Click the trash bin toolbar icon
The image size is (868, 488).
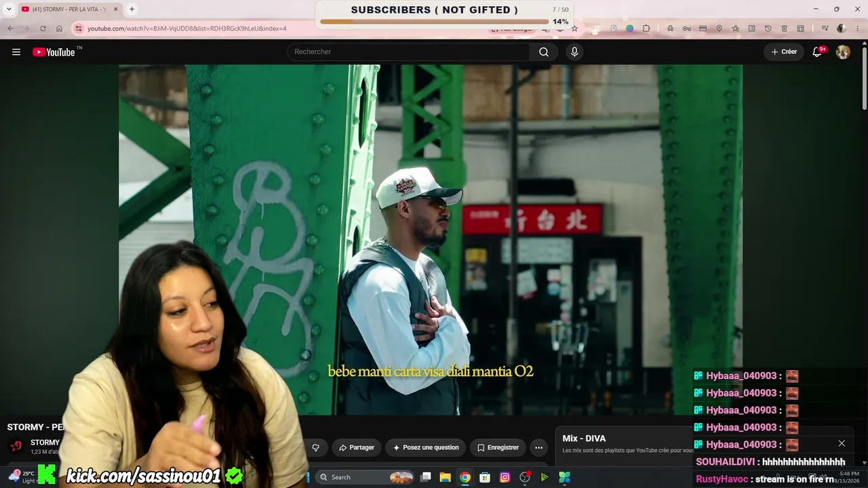784,28
